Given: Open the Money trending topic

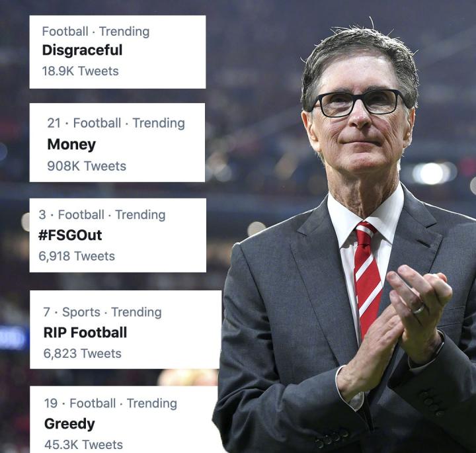Looking at the screenshot, I should (71, 145).
